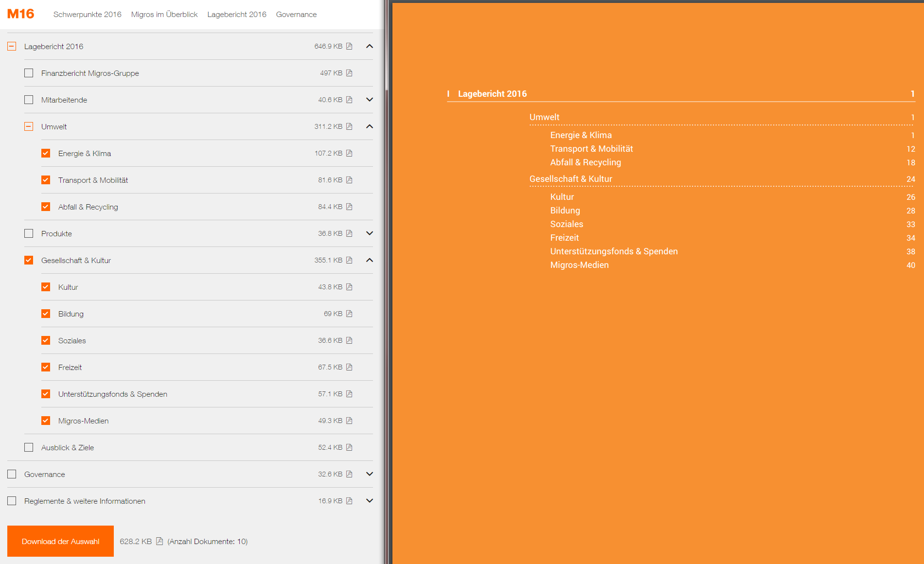The height and width of the screenshot is (564, 924).
Task: Uncheck the Gesellschaft & Kultur checkbox
Action: pos(29,260)
